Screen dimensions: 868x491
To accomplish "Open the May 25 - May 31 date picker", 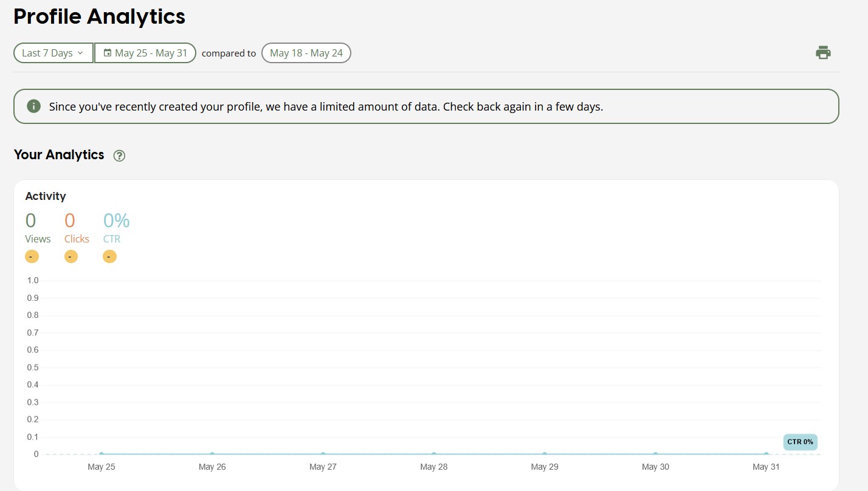I will coord(145,53).
